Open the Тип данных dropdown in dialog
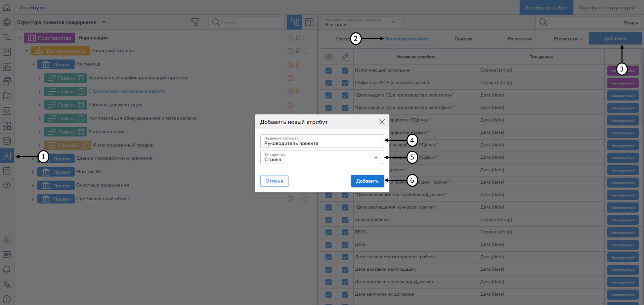The width and height of the screenshot is (644, 305). (376, 157)
